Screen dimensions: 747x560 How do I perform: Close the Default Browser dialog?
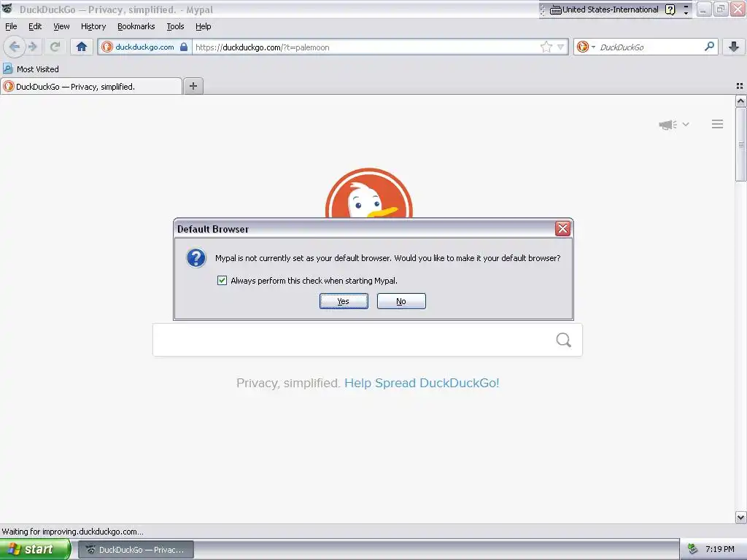[562, 228]
